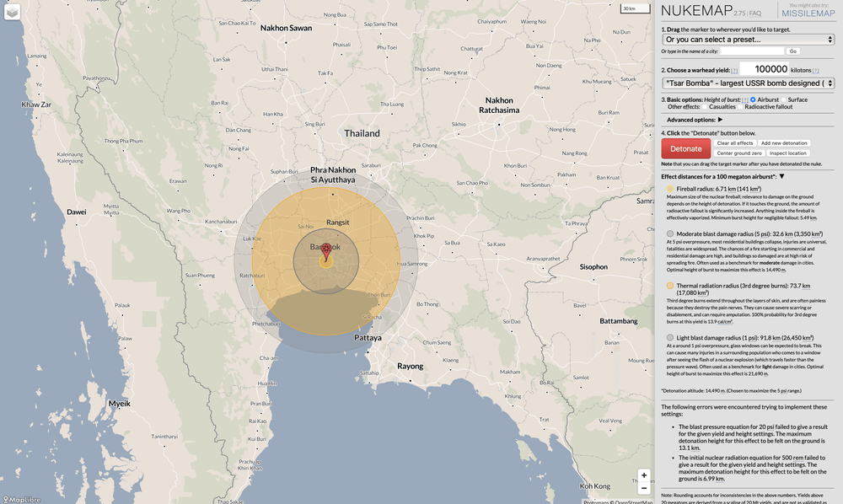The image size is (843, 504).
Task: Click the Light blast damage circle icon
Action: point(670,337)
